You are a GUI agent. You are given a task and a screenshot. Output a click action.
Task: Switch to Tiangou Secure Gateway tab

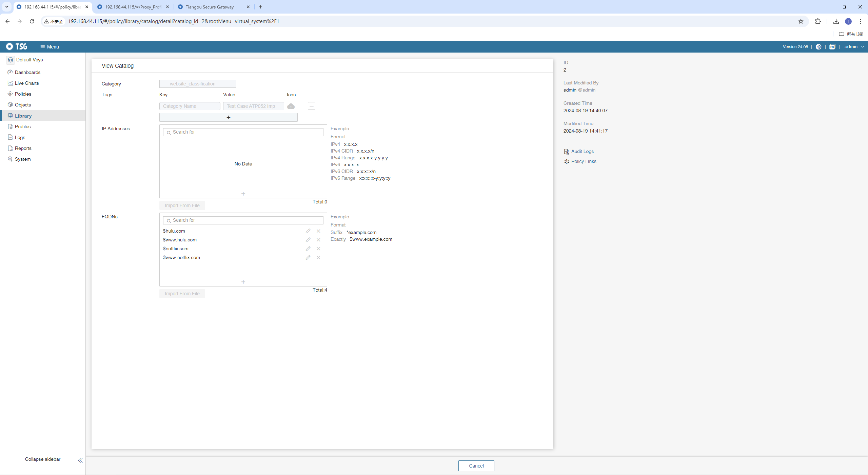210,7
